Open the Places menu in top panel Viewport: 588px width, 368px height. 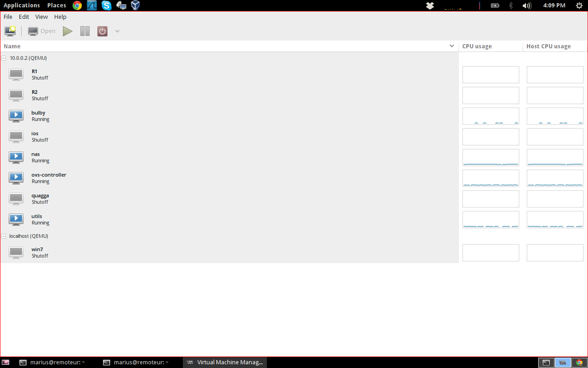coord(57,6)
